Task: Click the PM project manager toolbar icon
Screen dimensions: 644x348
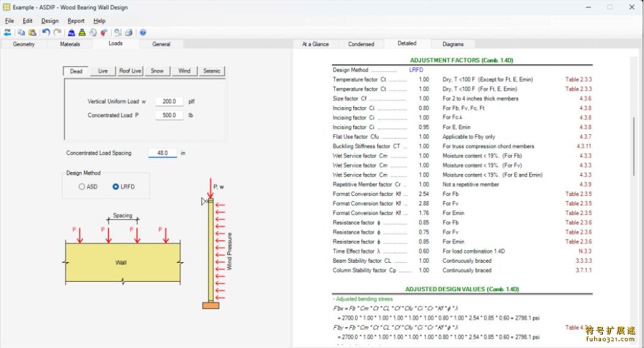Action: point(7,32)
